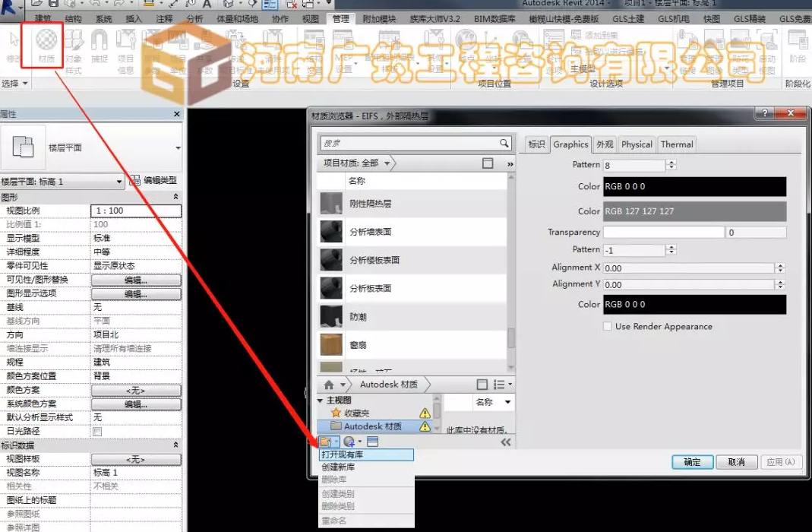The width and height of the screenshot is (812, 532).
Task: Choose 创建新库 from the menu
Action: [x=366, y=467]
